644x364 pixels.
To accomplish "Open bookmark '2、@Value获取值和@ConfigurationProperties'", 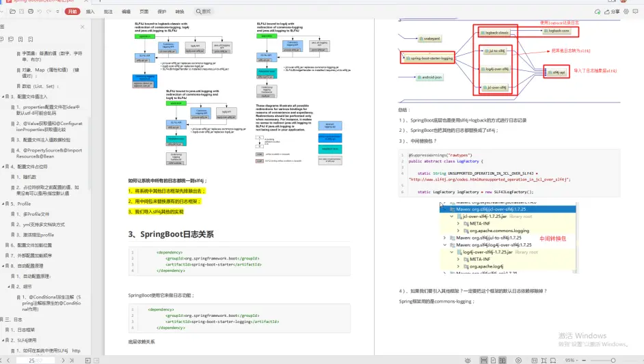I will pyautogui.click(x=49, y=126).
